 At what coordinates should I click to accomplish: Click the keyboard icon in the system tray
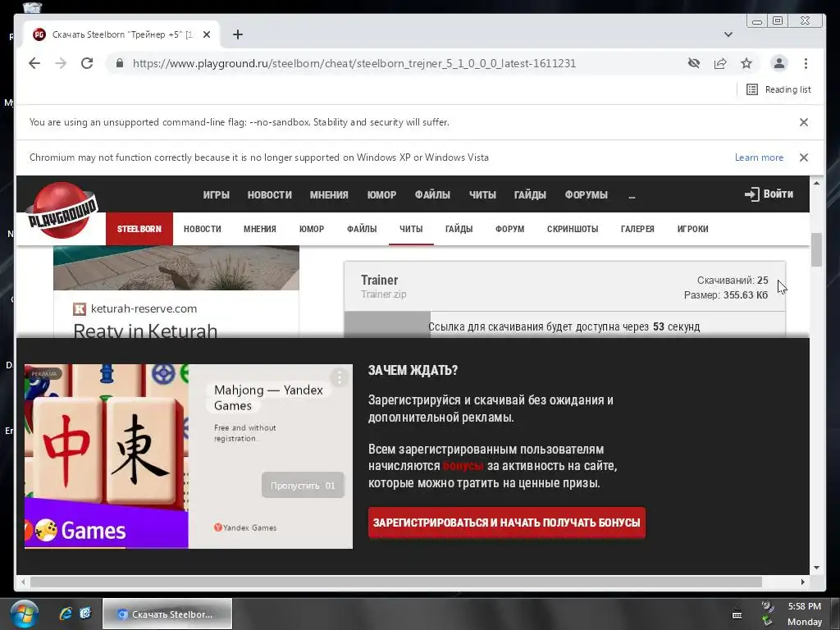tap(737, 614)
